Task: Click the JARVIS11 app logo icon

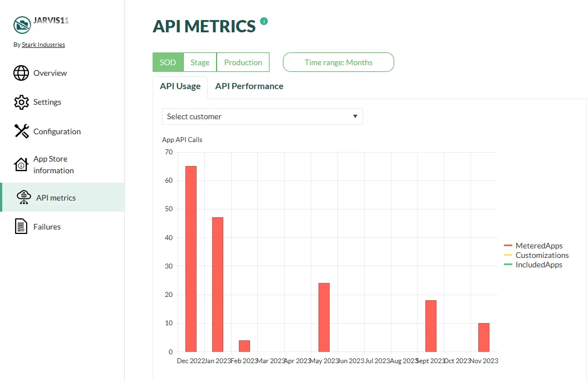Action: pyautogui.click(x=22, y=25)
